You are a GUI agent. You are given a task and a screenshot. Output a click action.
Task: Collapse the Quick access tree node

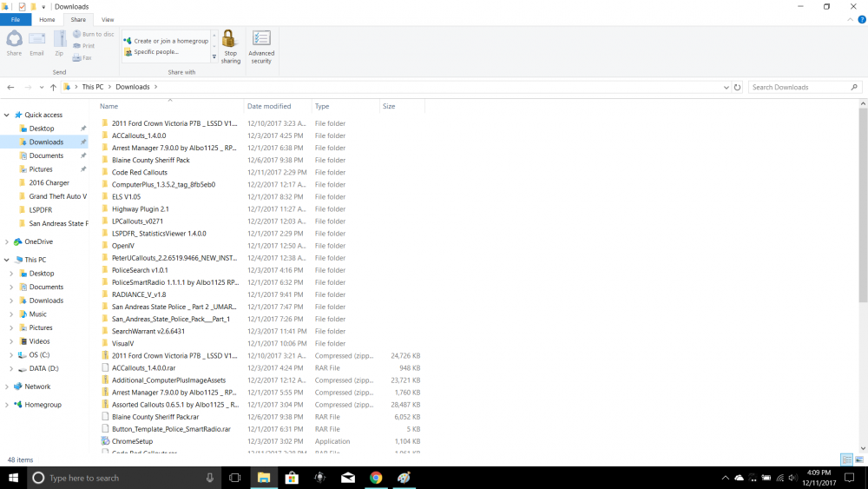(7, 116)
